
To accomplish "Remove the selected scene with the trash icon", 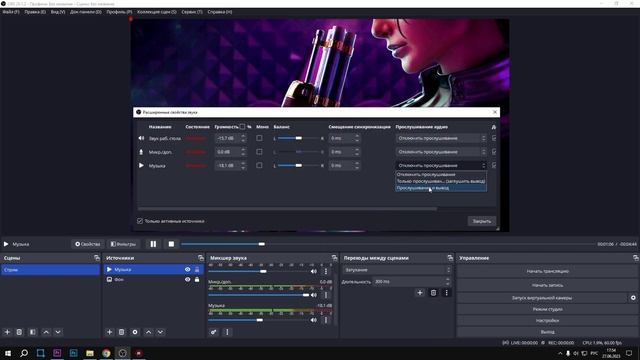I will pos(19,332).
